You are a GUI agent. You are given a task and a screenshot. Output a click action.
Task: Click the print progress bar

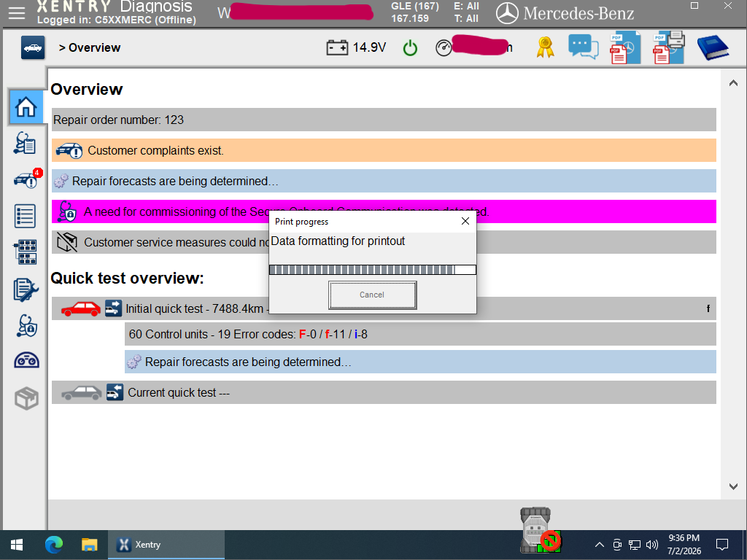(372, 270)
